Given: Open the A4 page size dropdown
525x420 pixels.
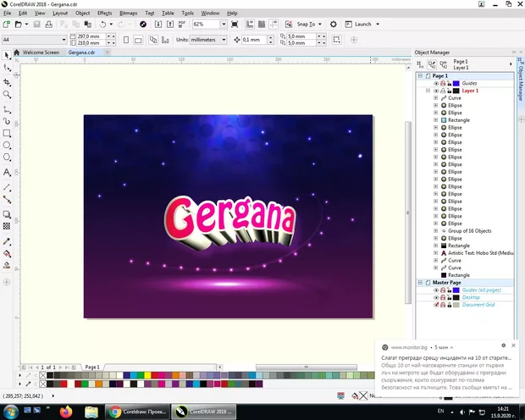Looking at the screenshot, I should pyautogui.click(x=64, y=39).
